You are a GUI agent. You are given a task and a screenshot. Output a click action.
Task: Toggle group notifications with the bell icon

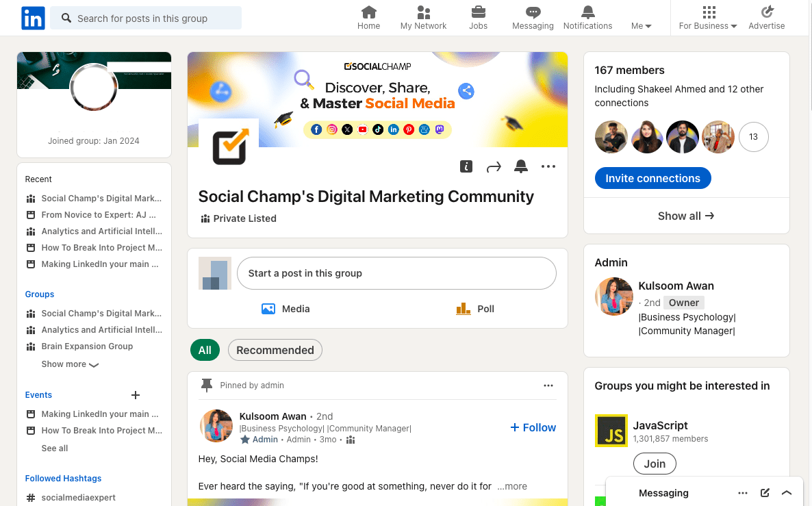(x=520, y=166)
